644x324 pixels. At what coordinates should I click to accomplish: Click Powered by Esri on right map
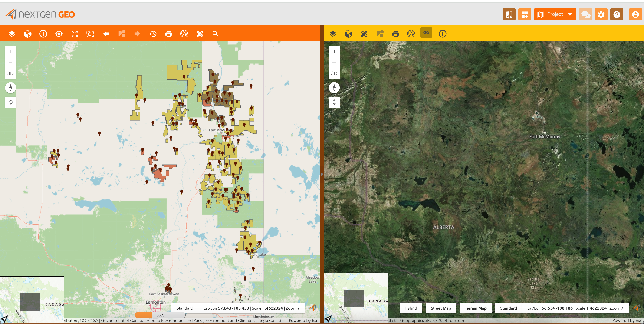tap(627, 321)
